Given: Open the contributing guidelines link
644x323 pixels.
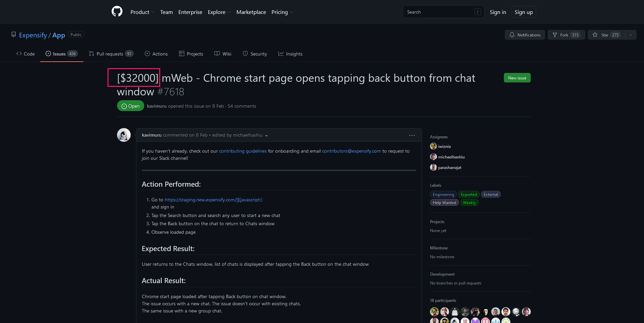Looking at the screenshot, I should coord(243,151).
